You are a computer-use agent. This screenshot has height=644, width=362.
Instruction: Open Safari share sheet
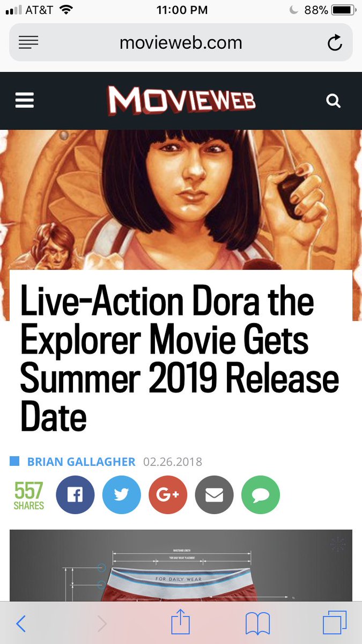pos(181,623)
